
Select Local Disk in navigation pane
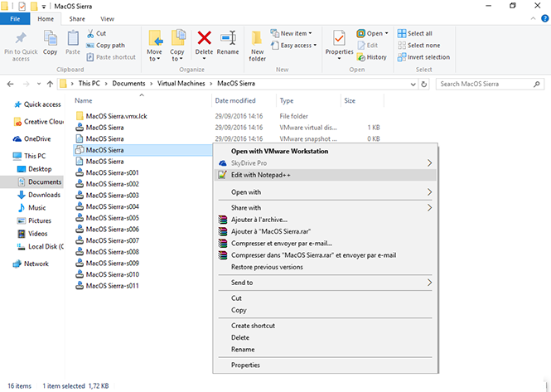pos(41,247)
